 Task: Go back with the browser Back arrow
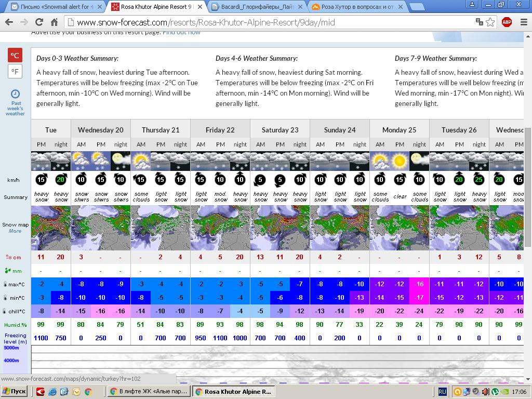point(9,22)
